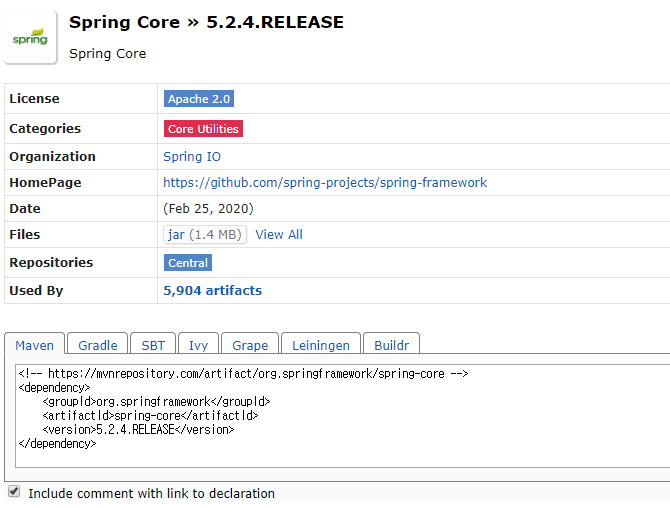The image size is (670, 508).
Task: Click the Spring logo icon
Action: click(x=30, y=38)
